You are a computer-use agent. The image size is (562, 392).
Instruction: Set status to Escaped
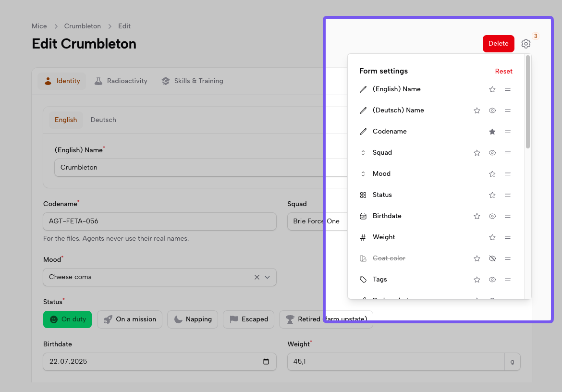(248, 319)
